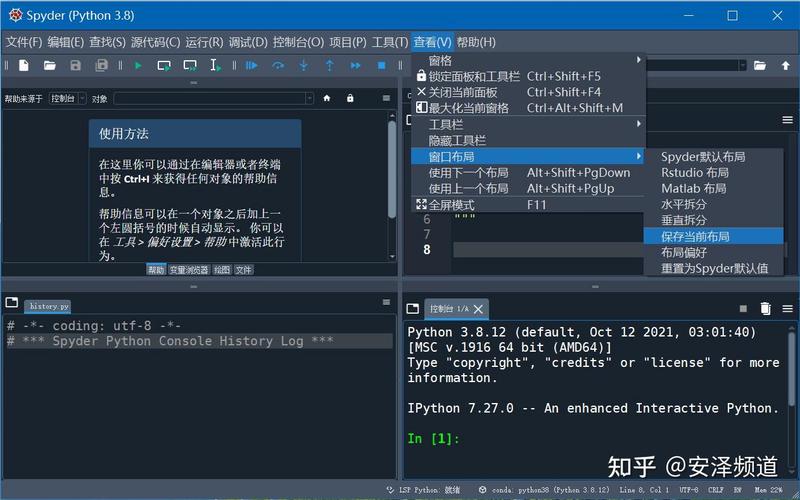Expand the 对象 combo box arrow

pos(309,98)
